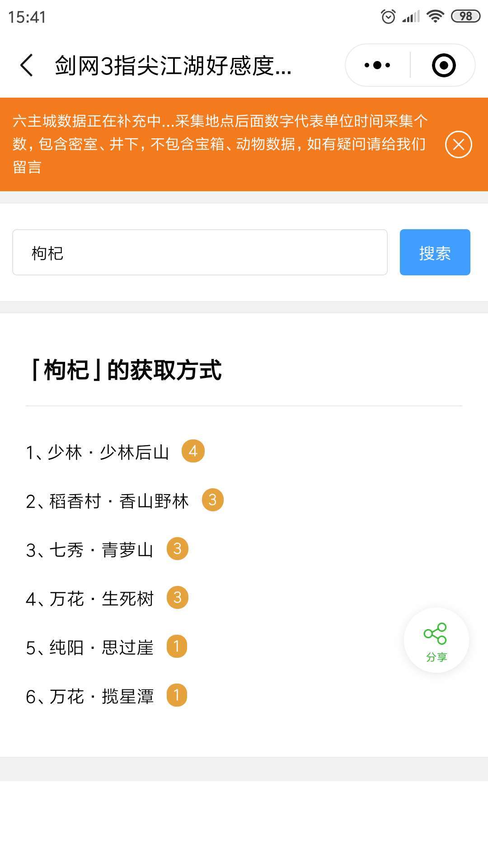The image size is (488, 868).
Task: Tap the mini program close circle icon
Action: 443,66
